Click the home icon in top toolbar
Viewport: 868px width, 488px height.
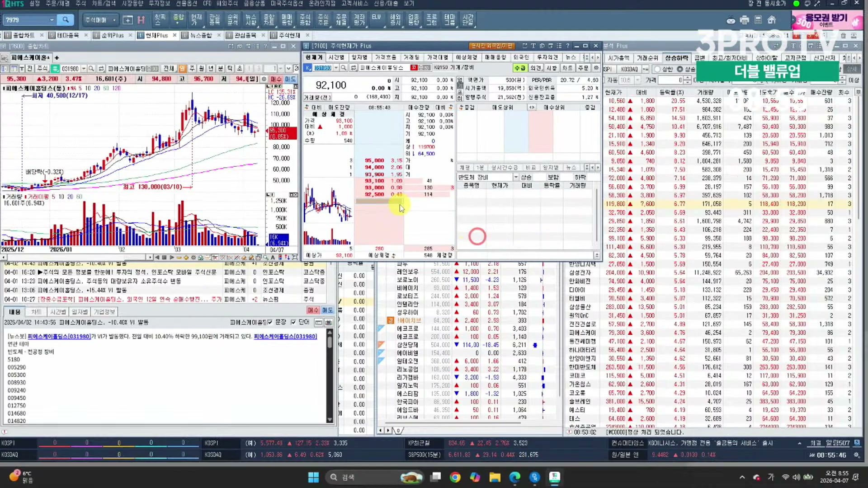[772, 20]
